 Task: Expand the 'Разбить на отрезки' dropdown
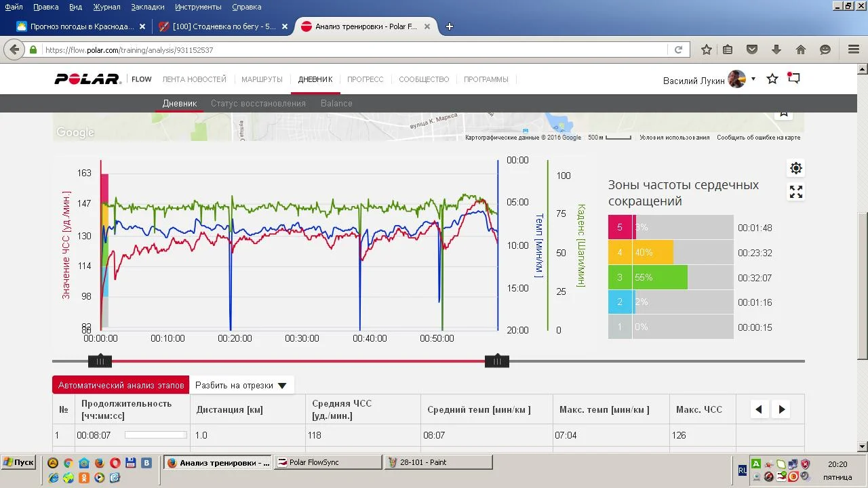241,385
